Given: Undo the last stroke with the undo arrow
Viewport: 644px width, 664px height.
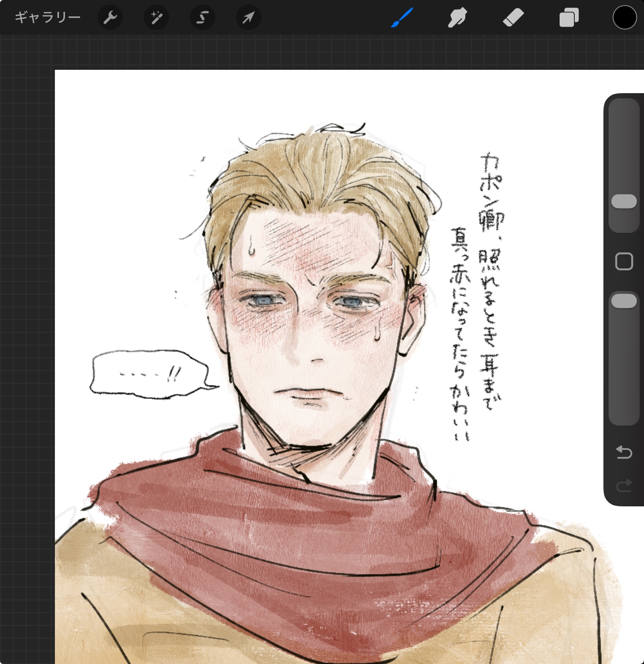Looking at the screenshot, I should [x=624, y=453].
